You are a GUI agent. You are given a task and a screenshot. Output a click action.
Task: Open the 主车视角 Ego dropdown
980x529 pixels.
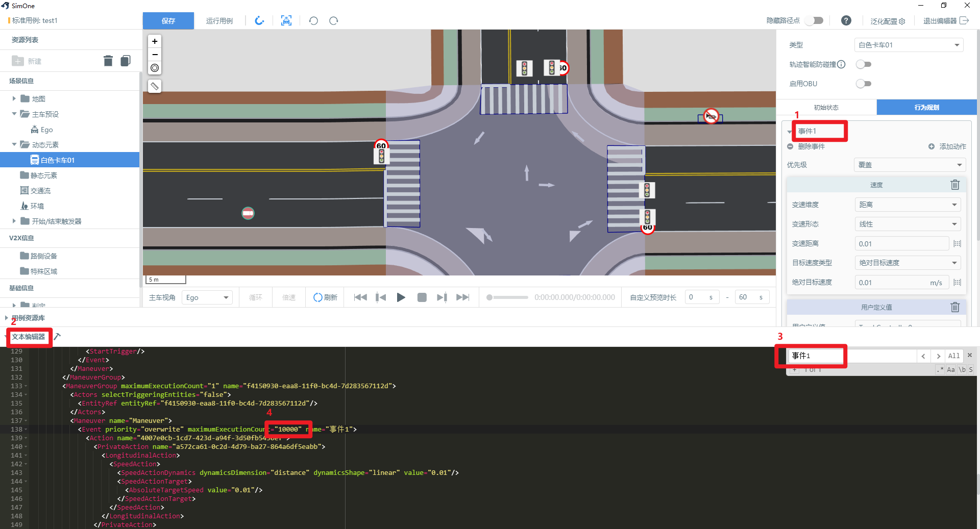pyautogui.click(x=207, y=297)
